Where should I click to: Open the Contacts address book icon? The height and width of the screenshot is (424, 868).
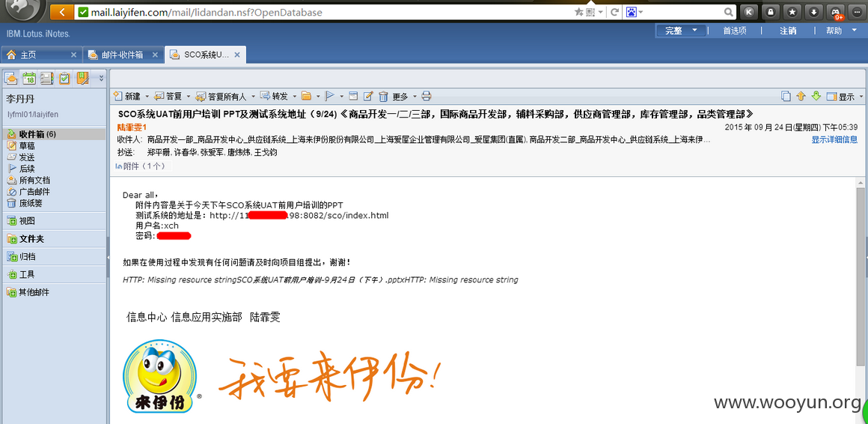click(47, 78)
